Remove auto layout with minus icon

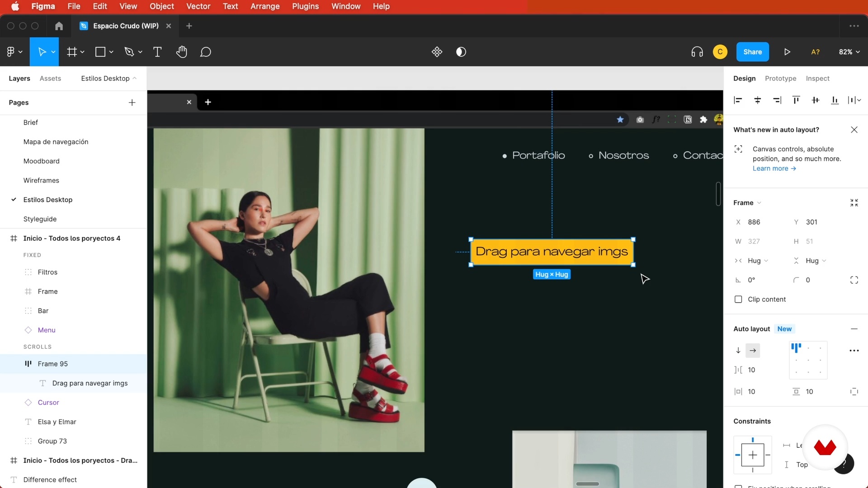[x=854, y=329]
